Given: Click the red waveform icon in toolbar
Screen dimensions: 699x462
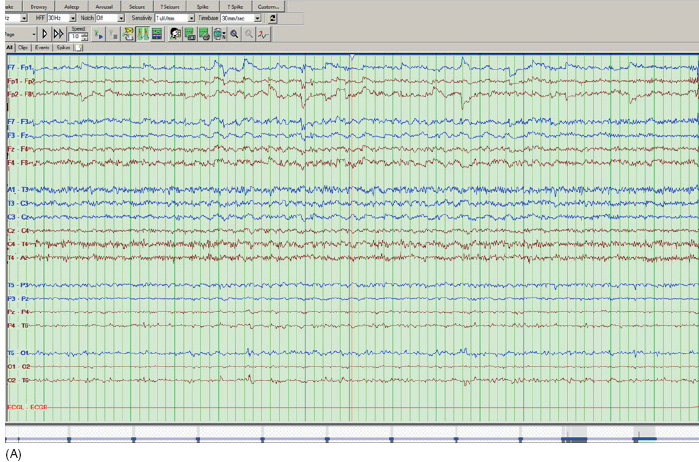Looking at the screenshot, I should pyautogui.click(x=262, y=33).
